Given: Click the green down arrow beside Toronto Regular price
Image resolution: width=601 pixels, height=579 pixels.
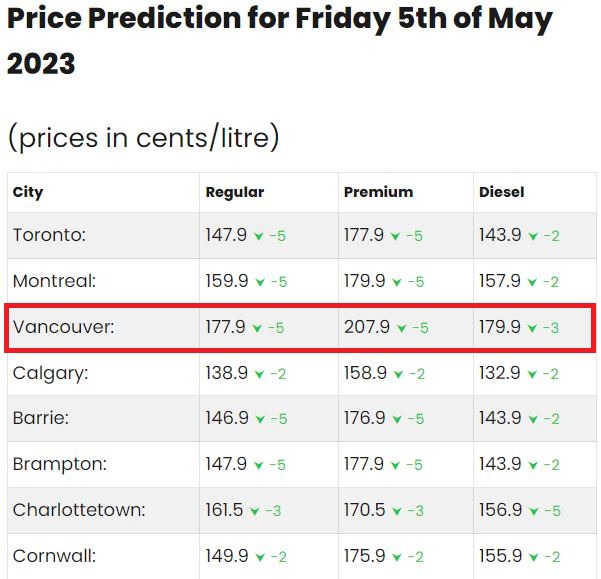Looking at the screenshot, I should (x=259, y=236).
